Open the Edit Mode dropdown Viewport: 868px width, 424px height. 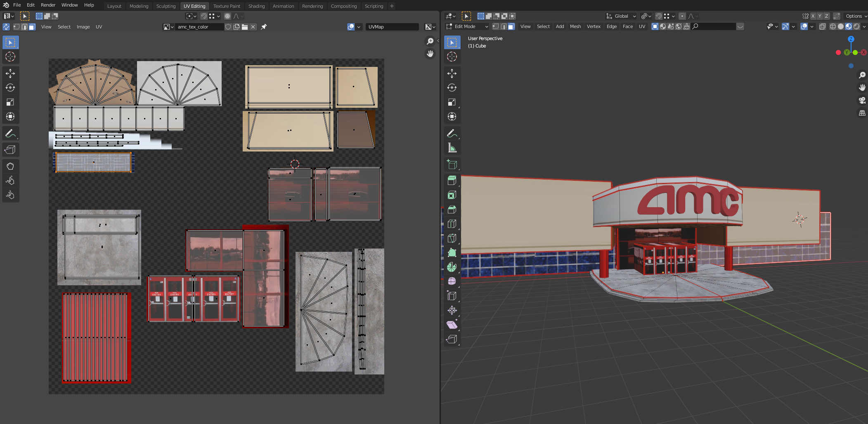pos(467,26)
